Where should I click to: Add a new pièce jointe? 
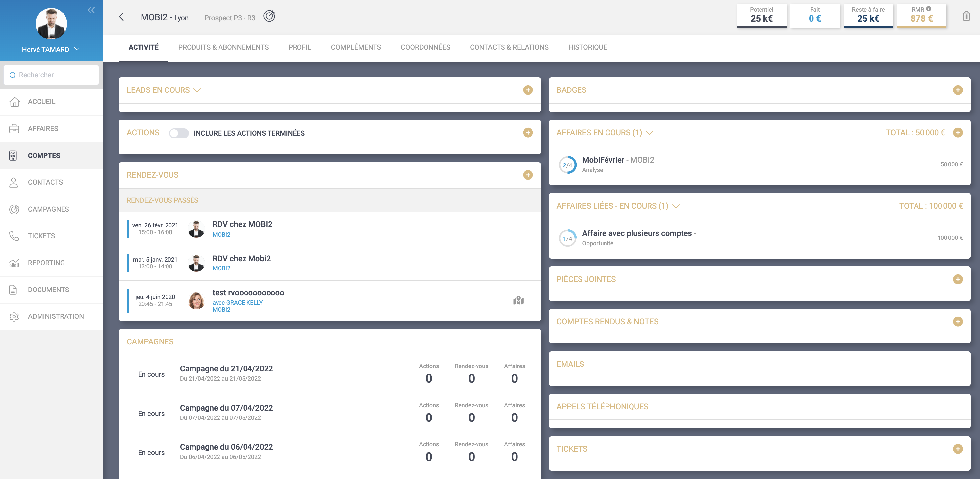(958, 279)
